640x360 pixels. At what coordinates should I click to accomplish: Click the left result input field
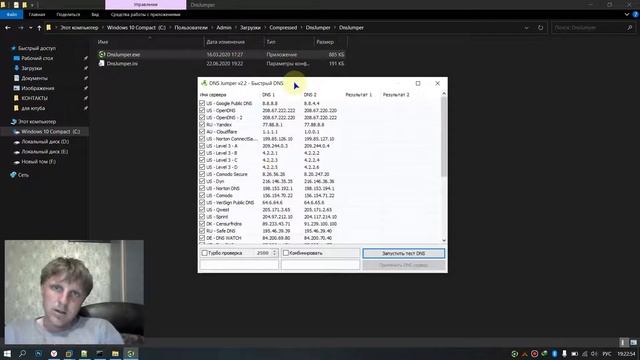point(239,265)
